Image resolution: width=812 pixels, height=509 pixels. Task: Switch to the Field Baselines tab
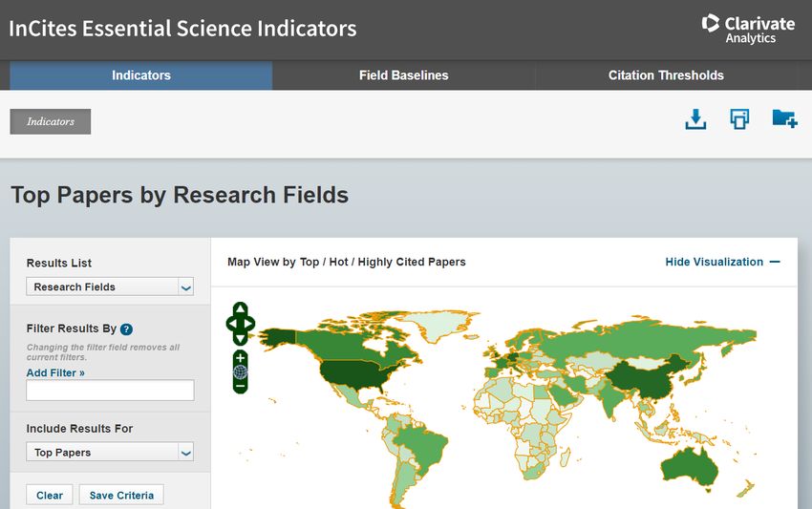(x=403, y=75)
